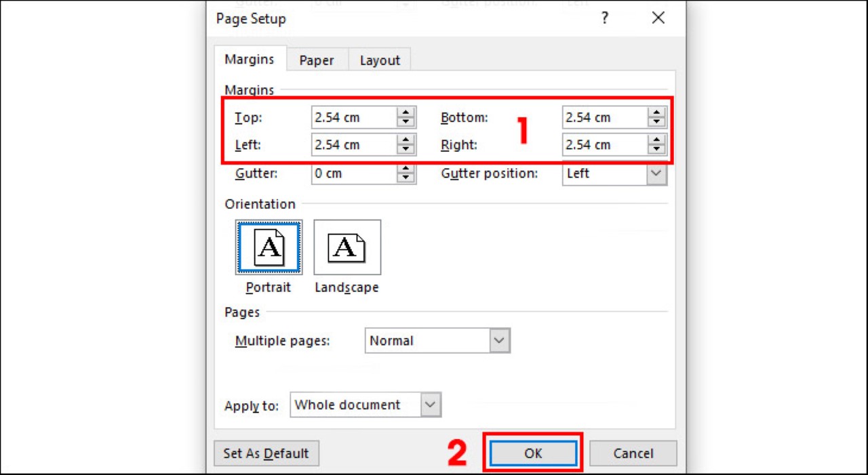The width and height of the screenshot is (868, 475).
Task: Open the Margins tab
Action: (x=250, y=60)
